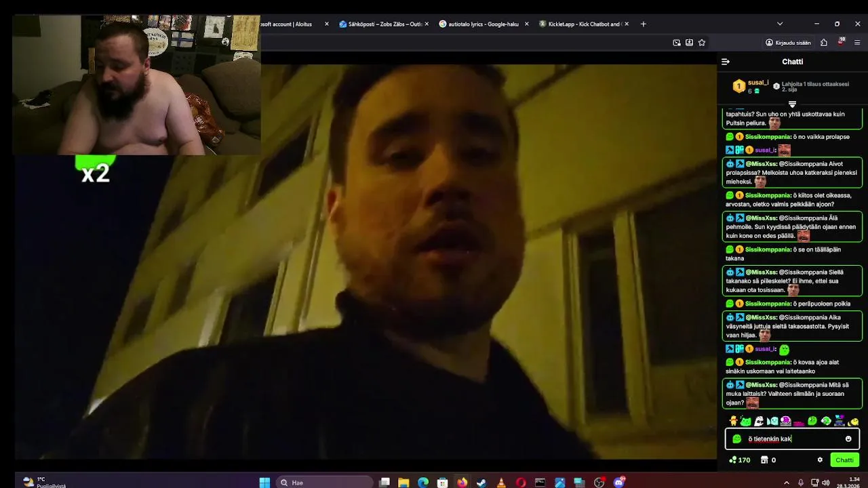Open the browser hamburger menu

click(x=857, y=42)
